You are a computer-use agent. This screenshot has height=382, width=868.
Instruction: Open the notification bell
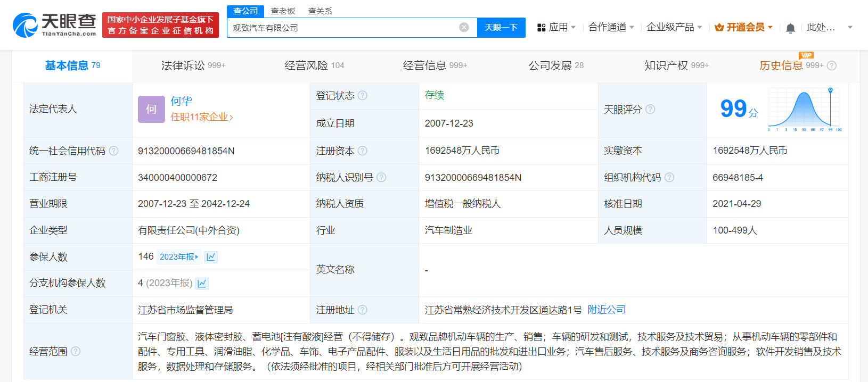pyautogui.click(x=790, y=28)
